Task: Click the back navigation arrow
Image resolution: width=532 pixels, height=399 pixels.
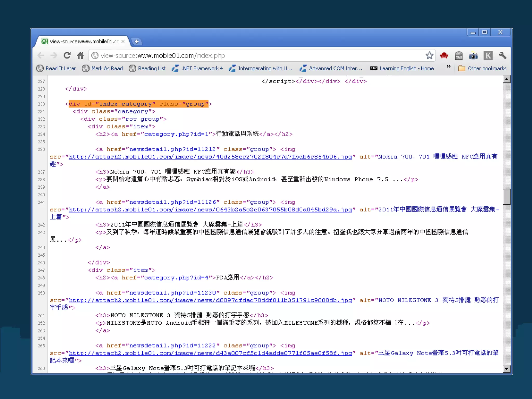Action: (x=41, y=55)
